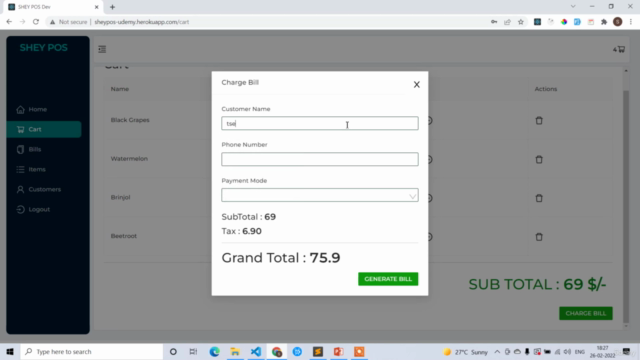This screenshot has width=640, height=360.
Task: Click the Beetroot row name
Action: click(x=124, y=236)
